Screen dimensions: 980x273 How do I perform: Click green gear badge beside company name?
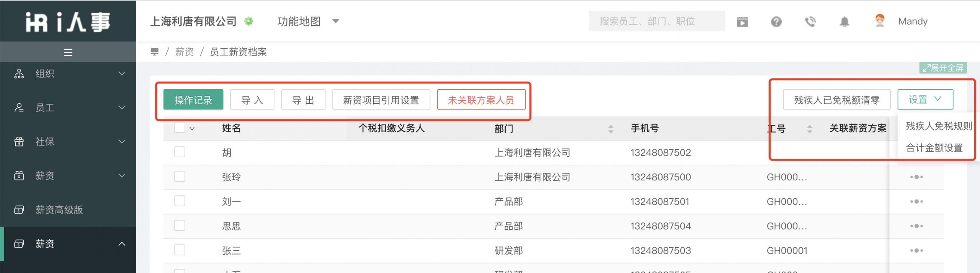coord(249,21)
